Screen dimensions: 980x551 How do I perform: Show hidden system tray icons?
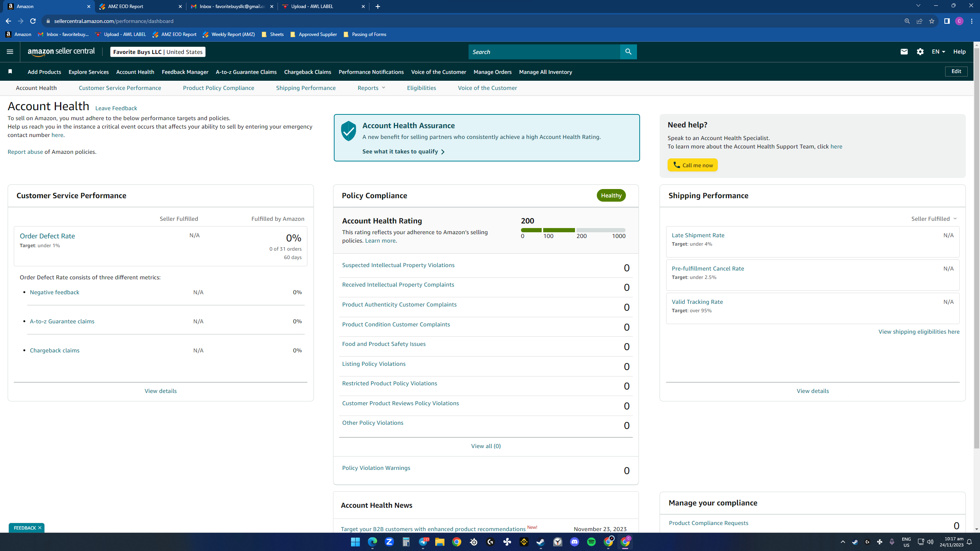click(843, 542)
